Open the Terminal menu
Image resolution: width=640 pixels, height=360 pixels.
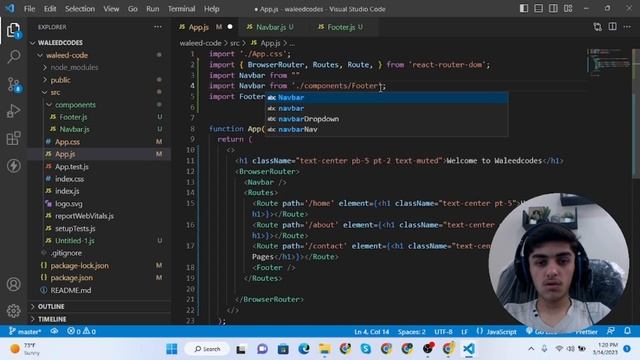pyautogui.click(x=182, y=9)
